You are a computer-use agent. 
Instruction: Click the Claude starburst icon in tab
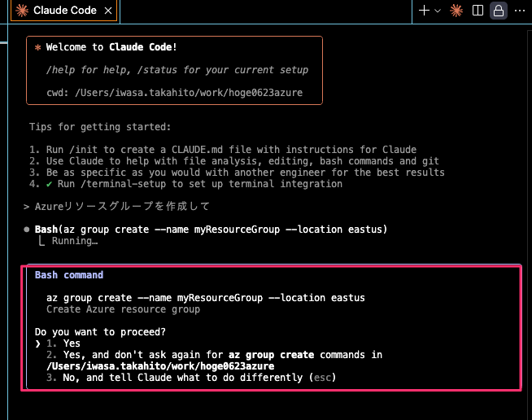tap(22, 11)
